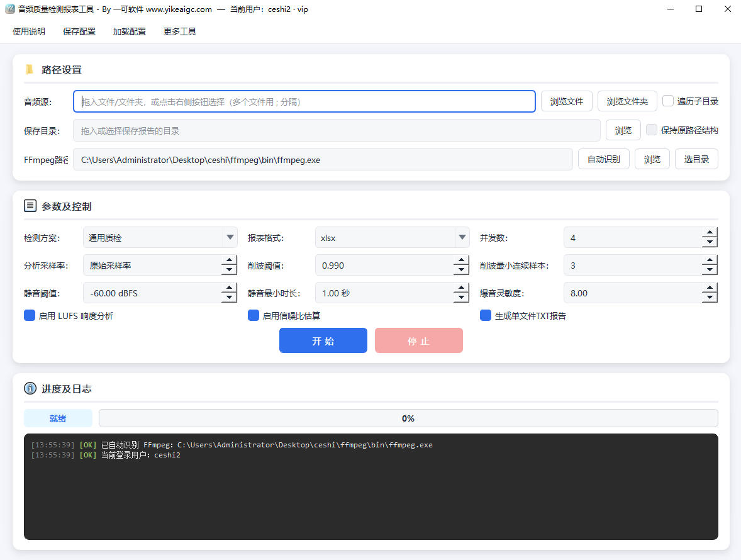Click the 就绪 status label
Screen dimensions: 741x560
(58, 418)
